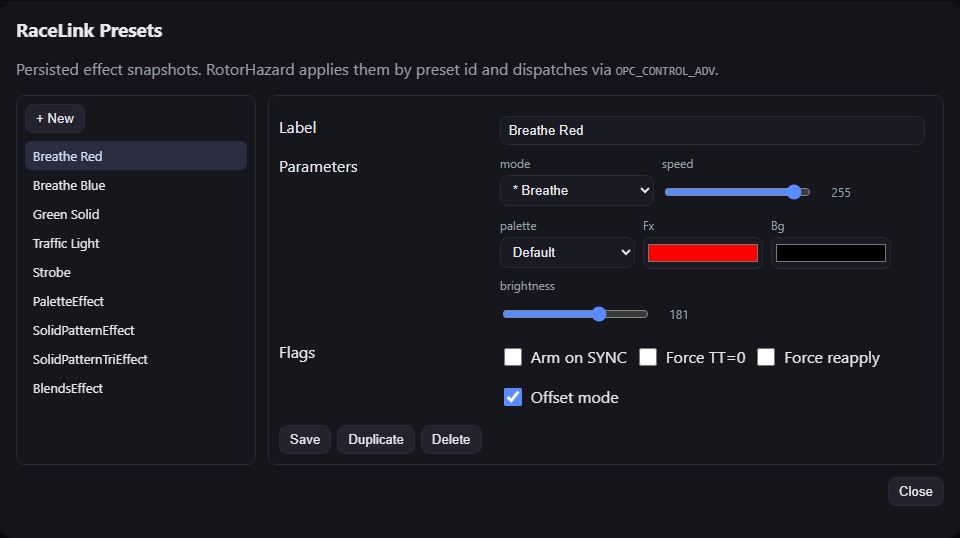This screenshot has height=538, width=960.
Task: Click the RaceLink Presets title
Action: coord(89,31)
